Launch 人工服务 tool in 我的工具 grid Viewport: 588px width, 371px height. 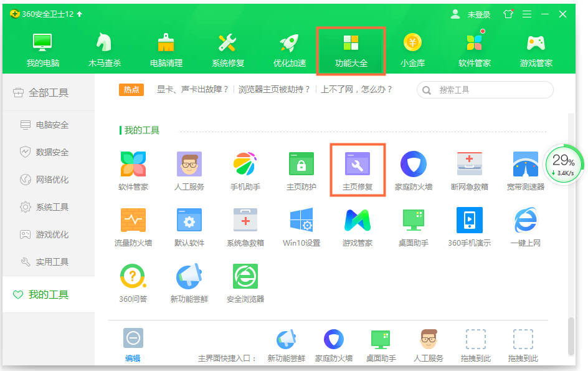189,171
